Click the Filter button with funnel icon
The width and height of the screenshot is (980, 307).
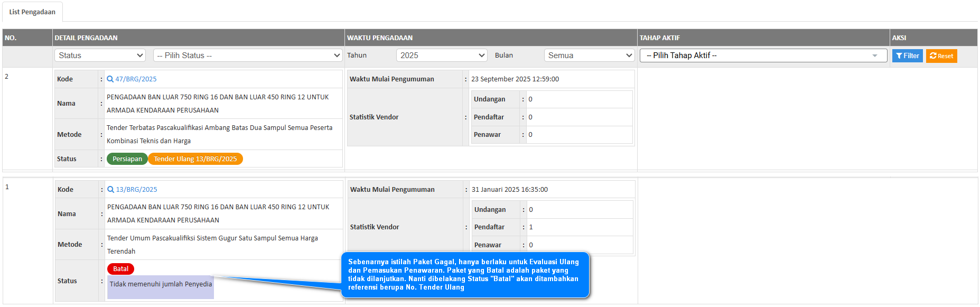[907, 56]
